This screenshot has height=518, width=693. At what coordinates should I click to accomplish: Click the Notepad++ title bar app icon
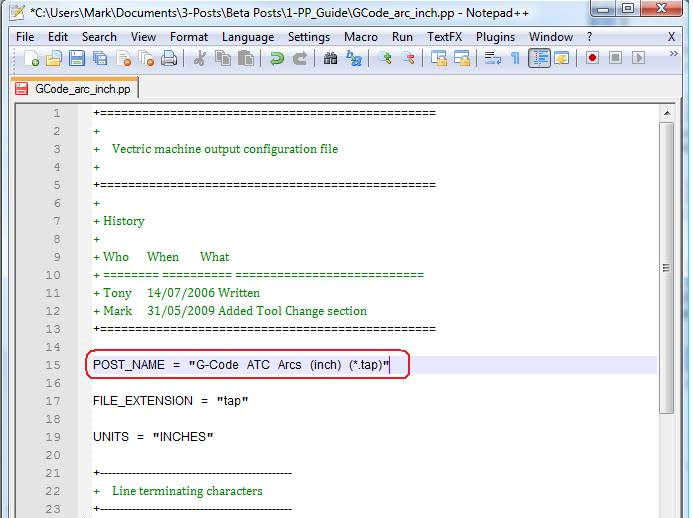pyautogui.click(x=17, y=12)
